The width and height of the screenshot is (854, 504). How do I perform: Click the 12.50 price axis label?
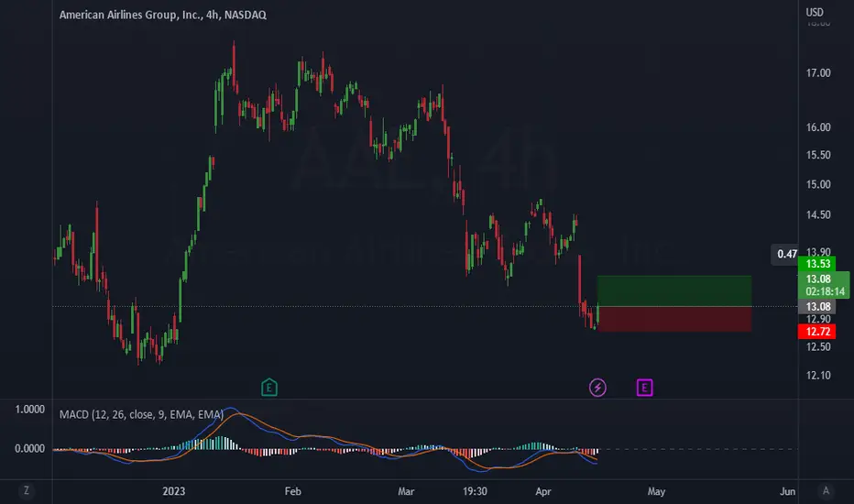pyautogui.click(x=818, y=347)
